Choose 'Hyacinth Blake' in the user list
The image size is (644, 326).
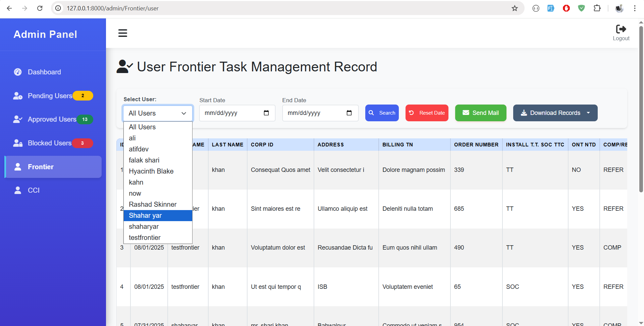(x=151, y=171)
